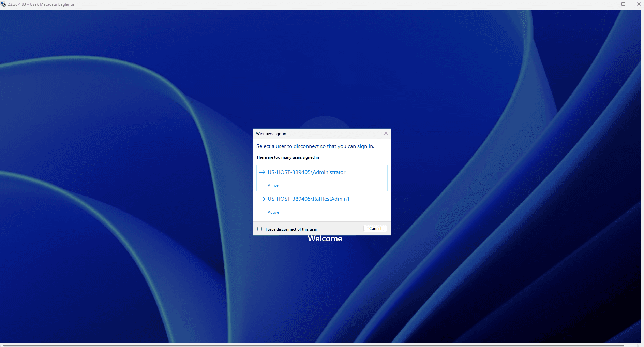Image resolution: width=644 pixels, height=347 pixels.
Task: Click the Cancel button
Action: [375, 229]
